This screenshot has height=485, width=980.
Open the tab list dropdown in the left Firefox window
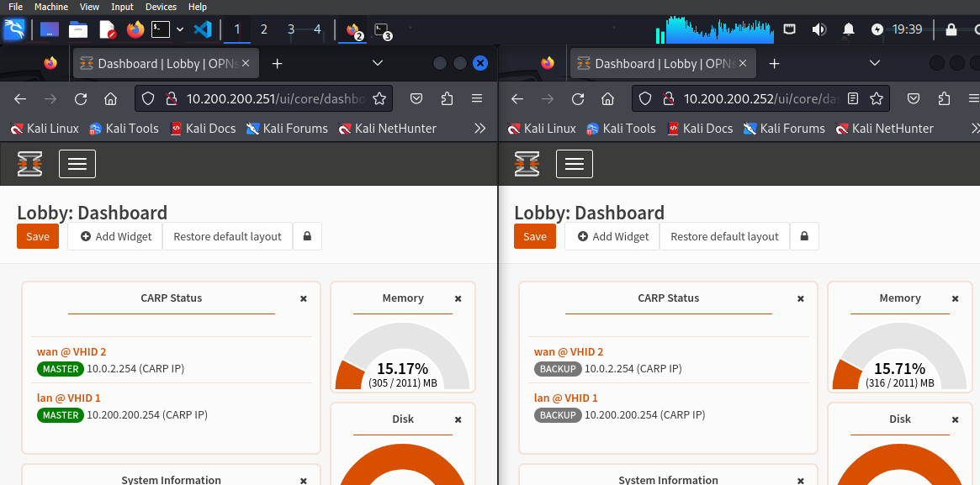(377, 63)
